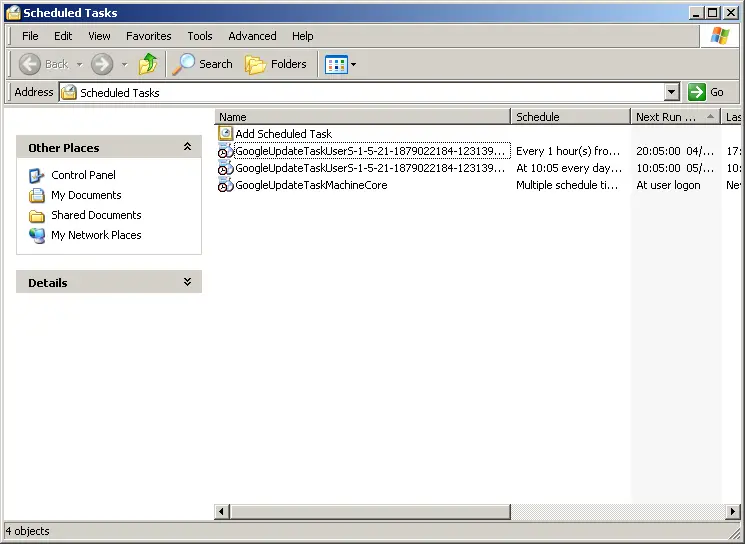
Task: Toggle the Folders pane button
Action: [276, 64]
